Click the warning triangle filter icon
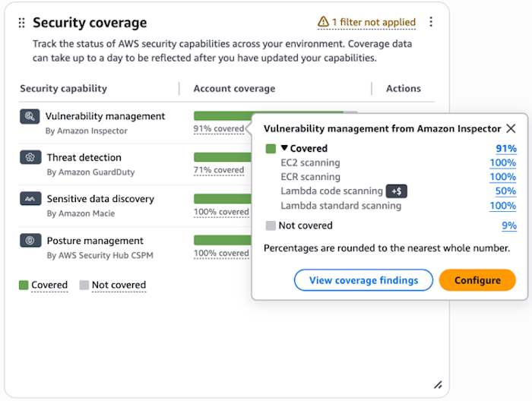The image size is (532, 401). 323,22
